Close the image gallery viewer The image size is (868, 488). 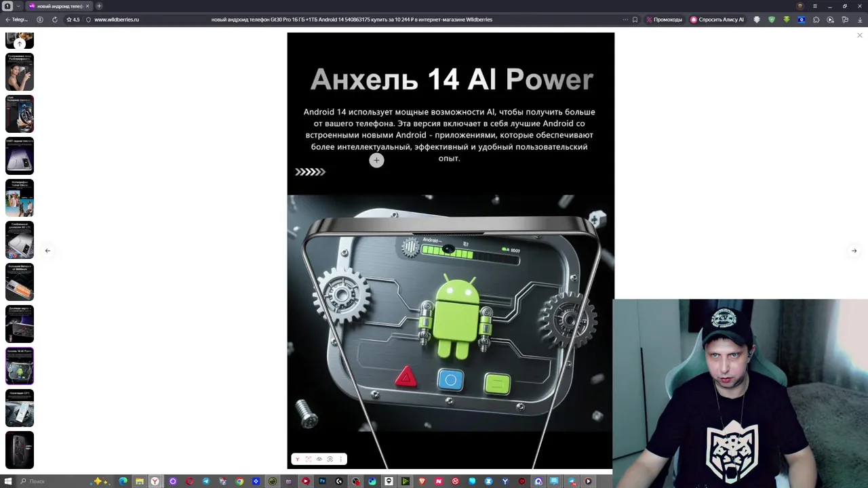pyautogui.click(x=859, y=35)
